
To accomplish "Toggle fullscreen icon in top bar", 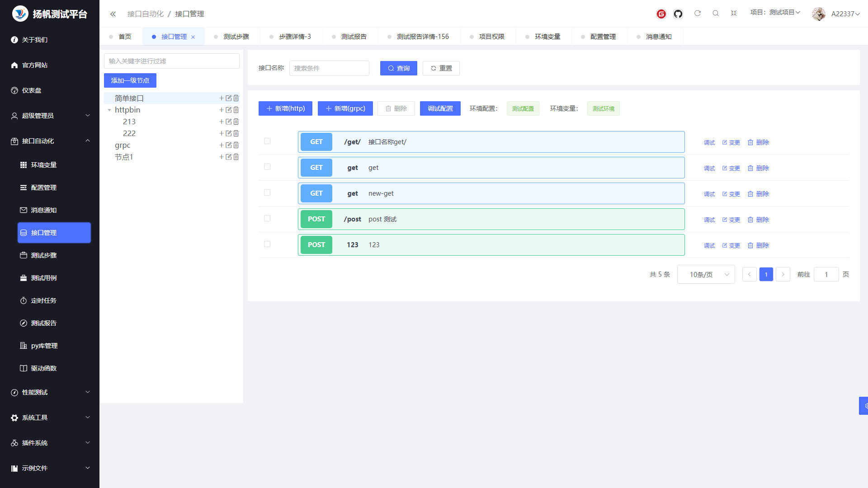I will 733,14.
